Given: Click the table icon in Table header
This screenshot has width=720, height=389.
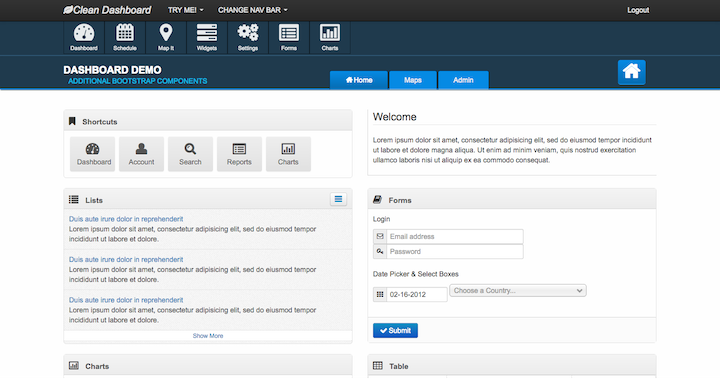Looking at the screenshot, I should pyautogui.click(x=377, y=366).
